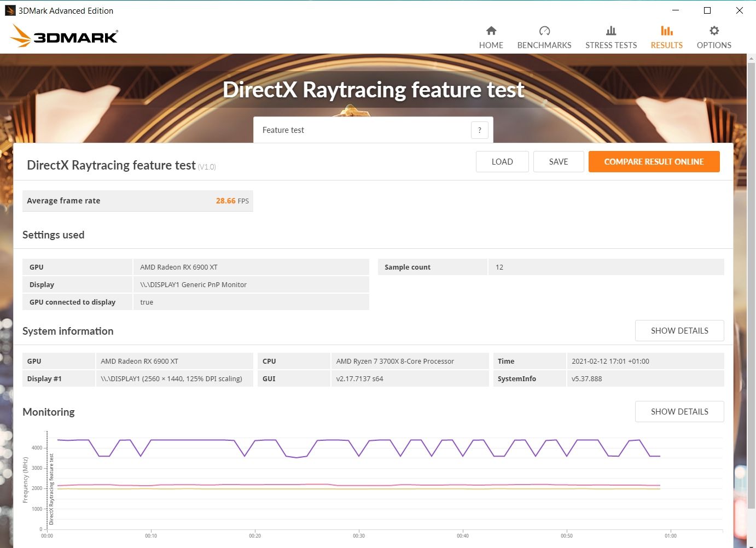Screen dimensions: 756x548
Task: Click COMPARE RESULT ONLINE
Action: [x=654, y=162]
